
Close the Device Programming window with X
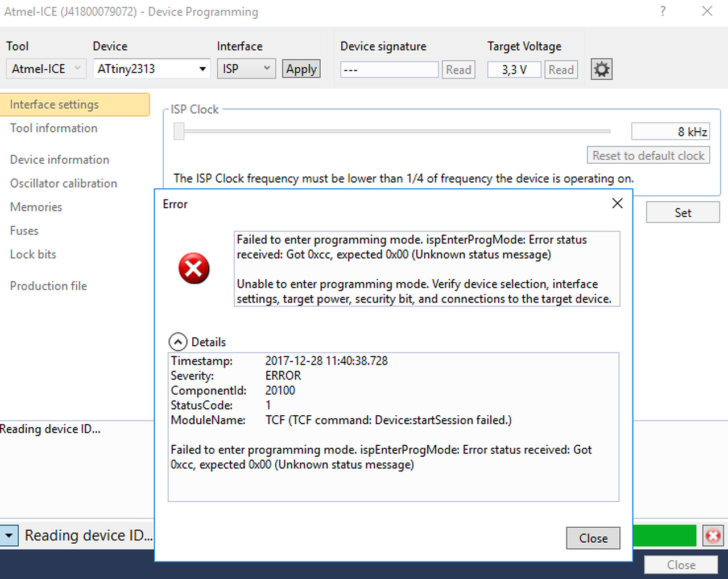click(707, 11)
